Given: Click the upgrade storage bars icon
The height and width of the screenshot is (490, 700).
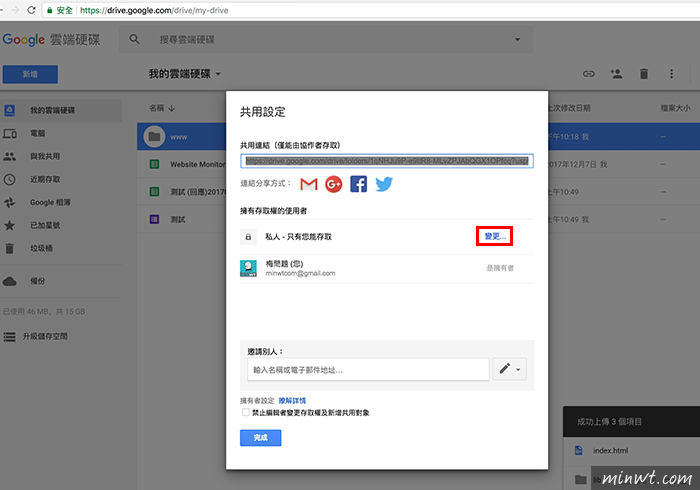Looking at the screenshot, I should click(9, 336).
